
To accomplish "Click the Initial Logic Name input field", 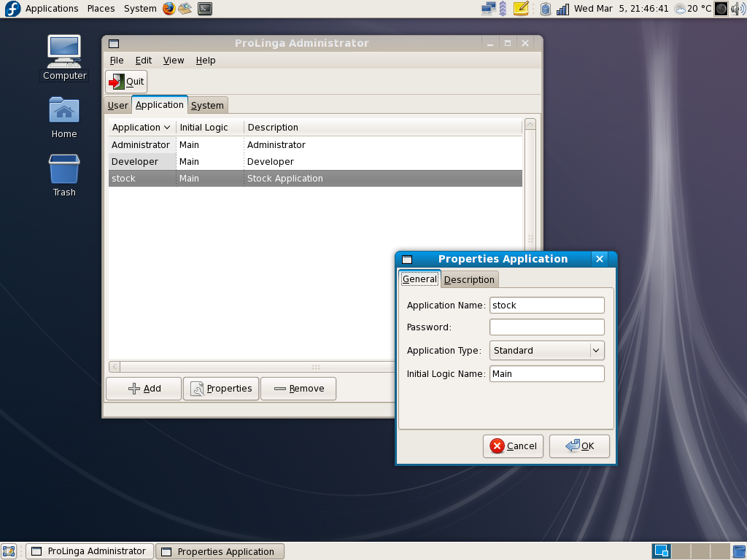I will (547, 374).
